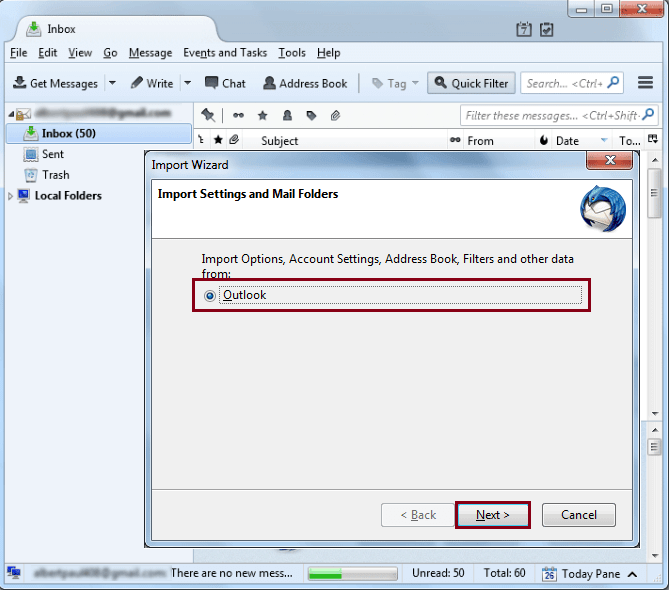Select the Inbox (50) folder
Screen dimensions: 669x590
point(99,134)
